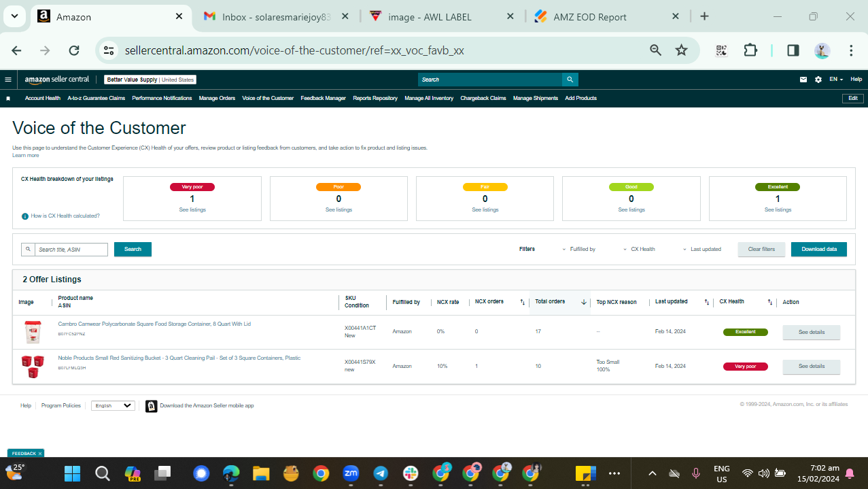Click See details for Noble Products bucket
This screenshot has width=868, height=489.
[x=812, y=367]
